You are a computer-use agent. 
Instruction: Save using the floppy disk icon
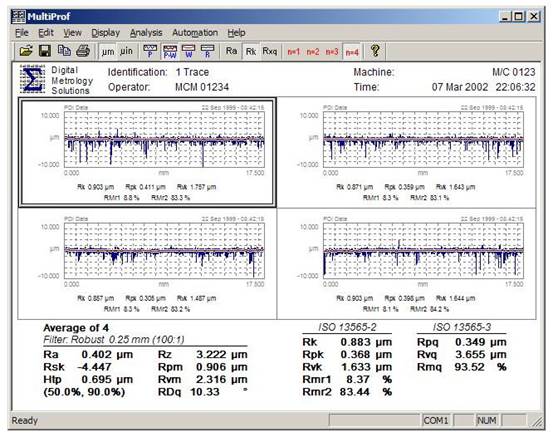(x=45, y=51)
